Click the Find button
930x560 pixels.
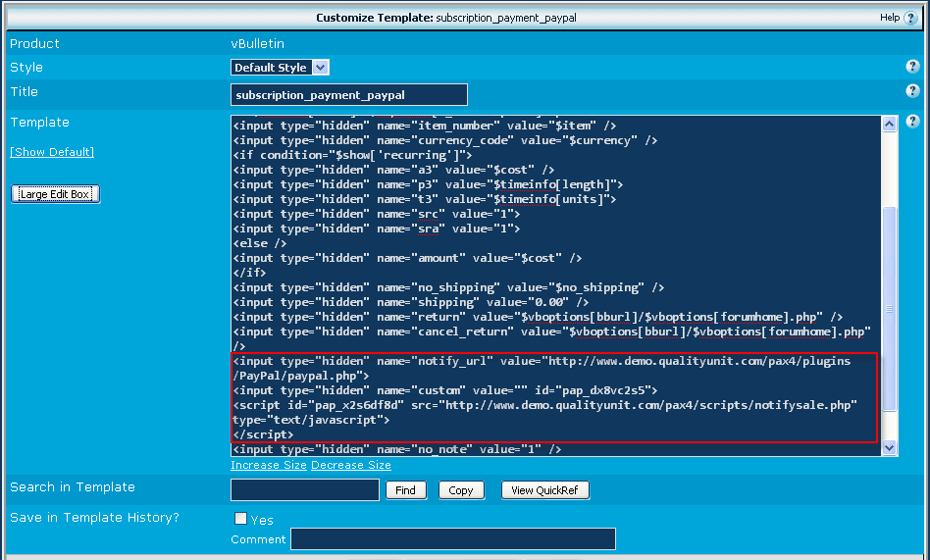(x=406, y=490)
